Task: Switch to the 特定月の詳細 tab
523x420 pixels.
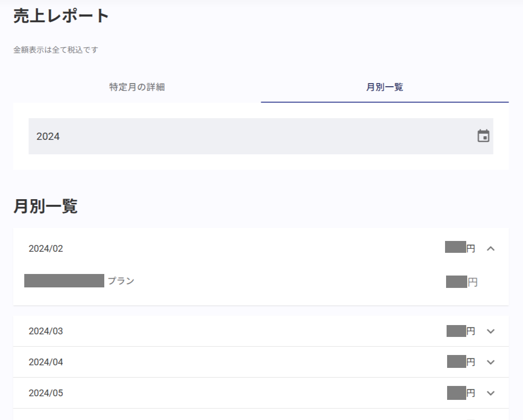Action: coord(137,87)
